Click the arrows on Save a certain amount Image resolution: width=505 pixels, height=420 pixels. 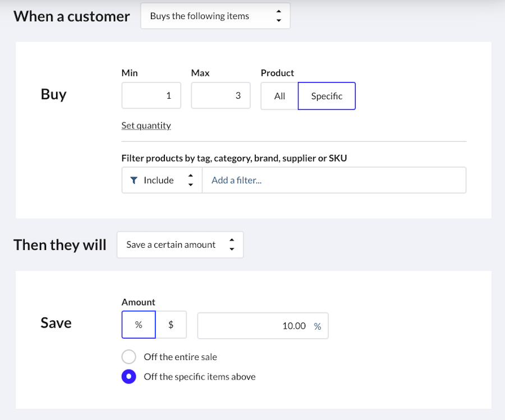pos(232,245)
